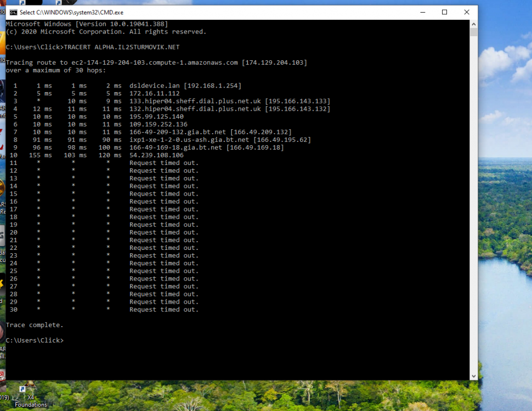The width and height of the screenshot is (532, 411).
Task: Minimize the CMD window
Action: [x=423, y=12]
